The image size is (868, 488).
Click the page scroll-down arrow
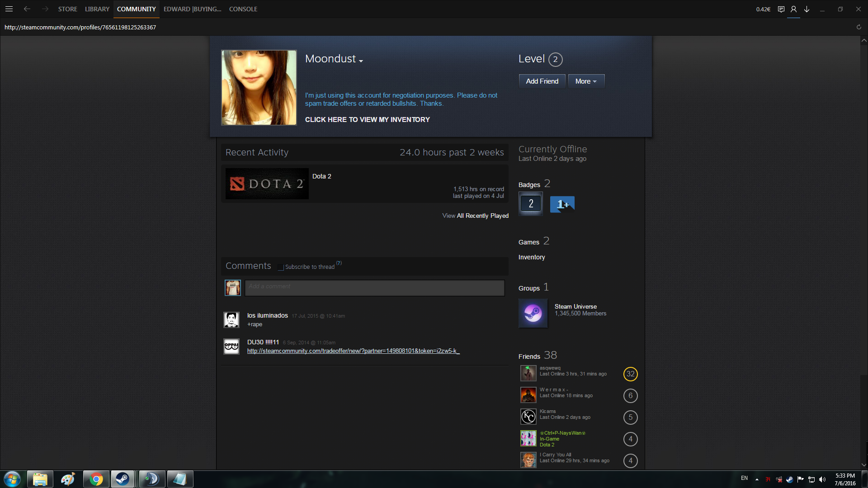863,465
